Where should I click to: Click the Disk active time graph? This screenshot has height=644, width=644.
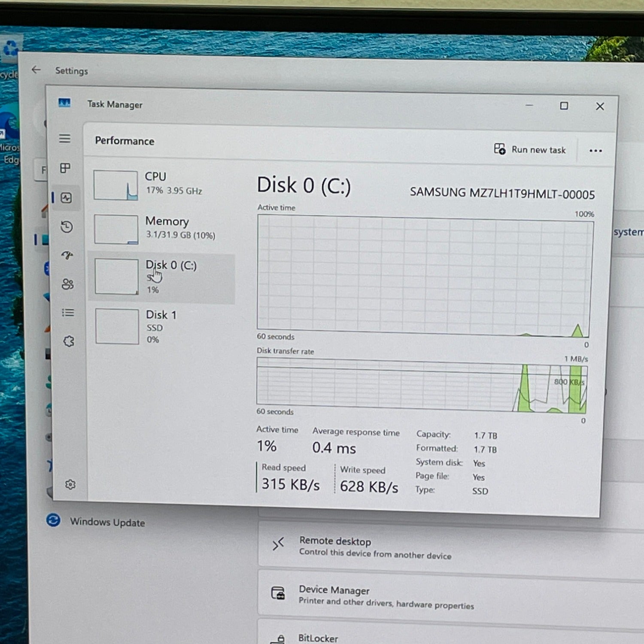(x=424, y=277)
